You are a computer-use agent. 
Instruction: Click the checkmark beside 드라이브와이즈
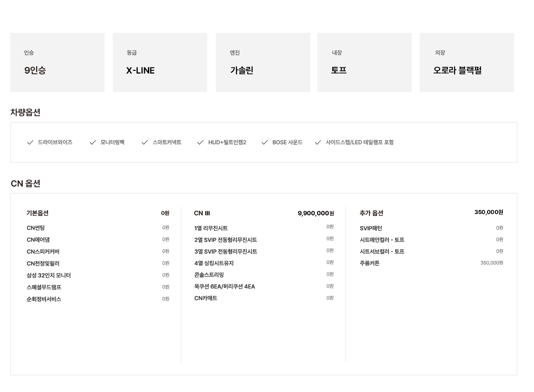click(30, 143)
